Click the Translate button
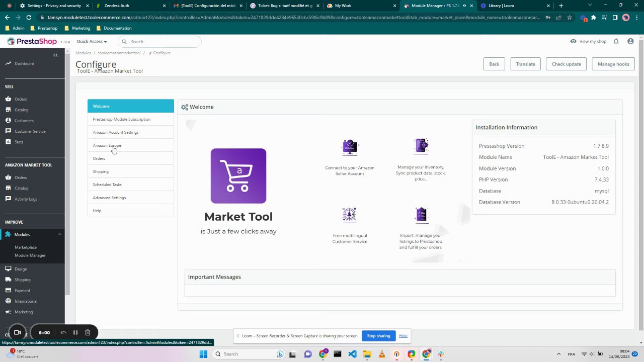This screenshot has width=644, height=362. tap(525, 64)
